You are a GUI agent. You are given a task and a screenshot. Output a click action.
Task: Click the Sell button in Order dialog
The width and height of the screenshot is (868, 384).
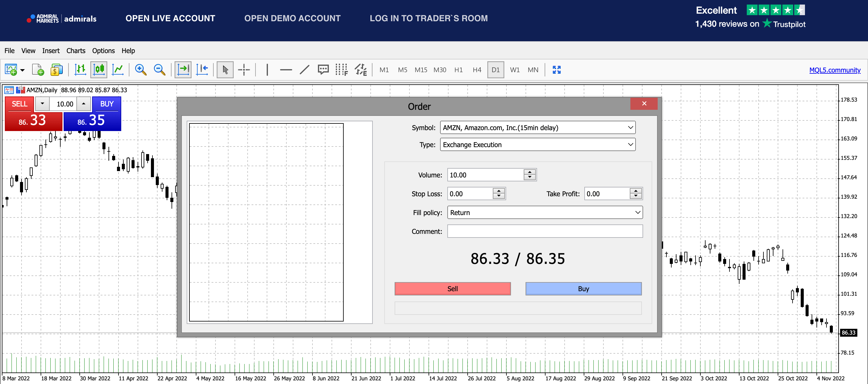click(x=452, y=288)
